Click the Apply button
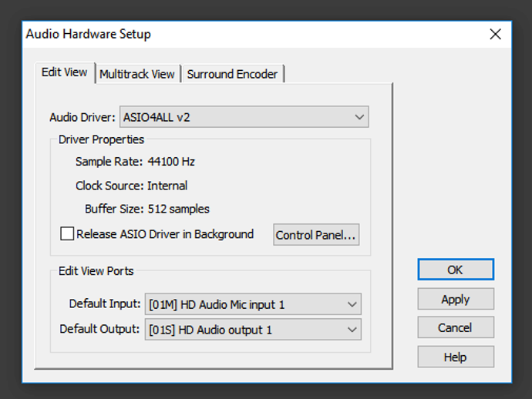The height and width of the screenshot is (399, 532). point(455,299)
